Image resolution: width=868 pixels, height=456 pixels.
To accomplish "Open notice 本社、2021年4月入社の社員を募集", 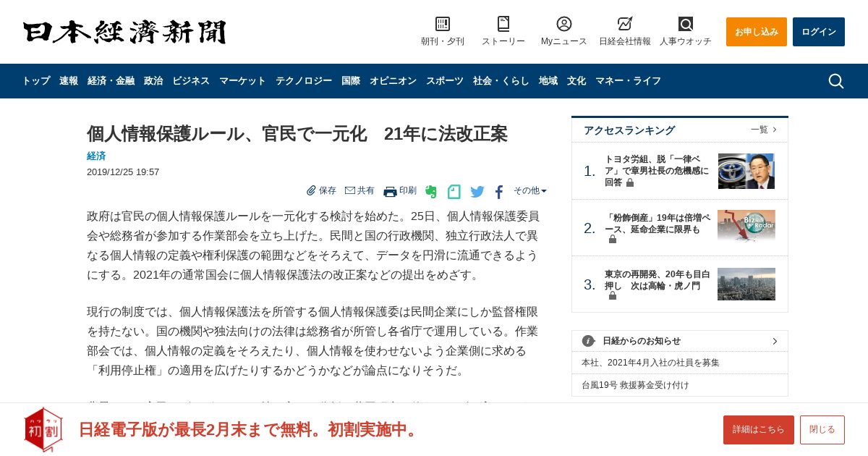I will pyautogui.click(x=650, y=363).
